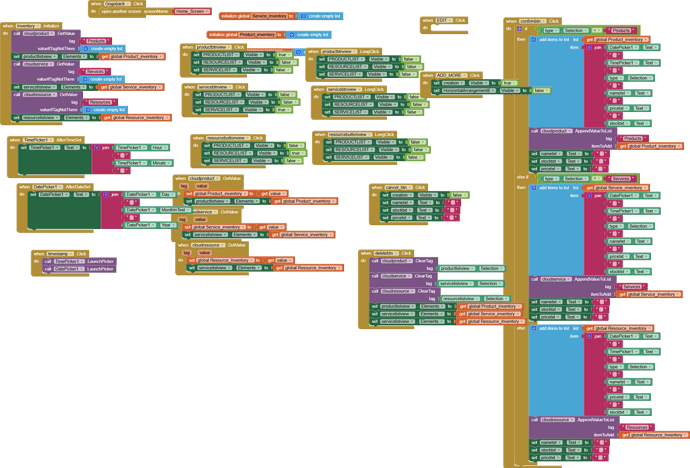Click list icon in cloudresource valueIfTagNotThere block
The image size is (690, 468).
click(x=86, y=109)
